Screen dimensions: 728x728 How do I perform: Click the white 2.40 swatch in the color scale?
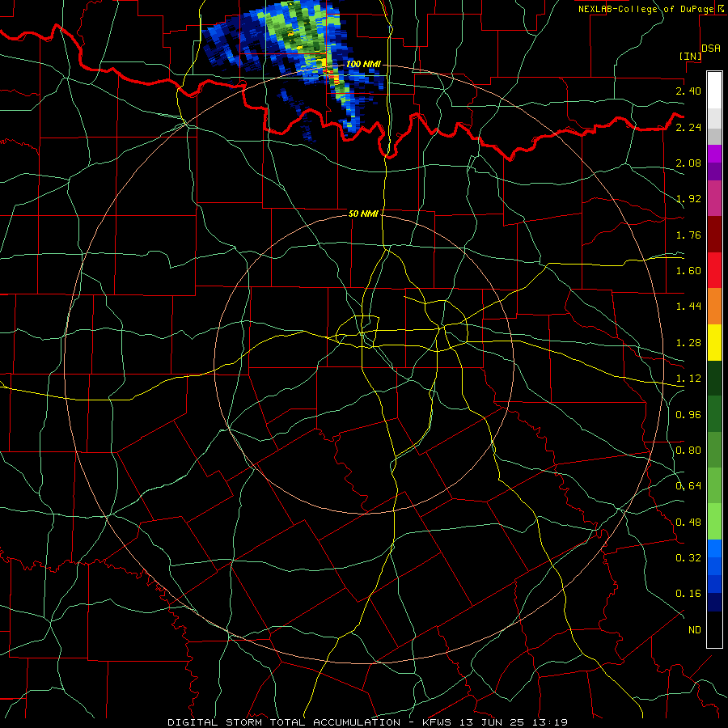pyautogui.click(x=714, y=90)
